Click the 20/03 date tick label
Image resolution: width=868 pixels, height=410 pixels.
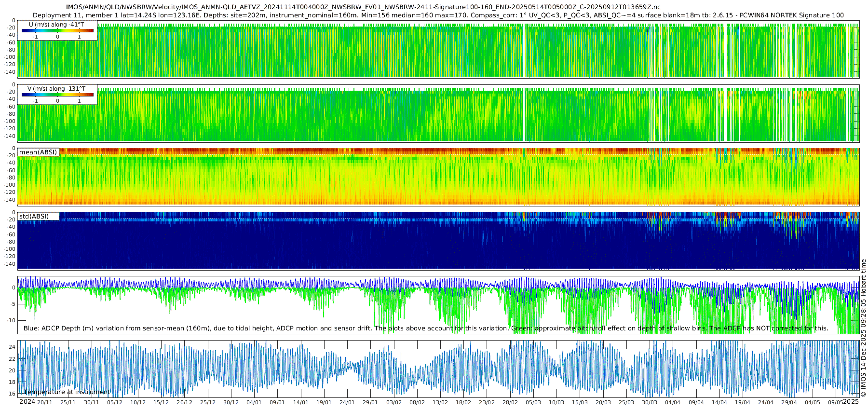603,402
